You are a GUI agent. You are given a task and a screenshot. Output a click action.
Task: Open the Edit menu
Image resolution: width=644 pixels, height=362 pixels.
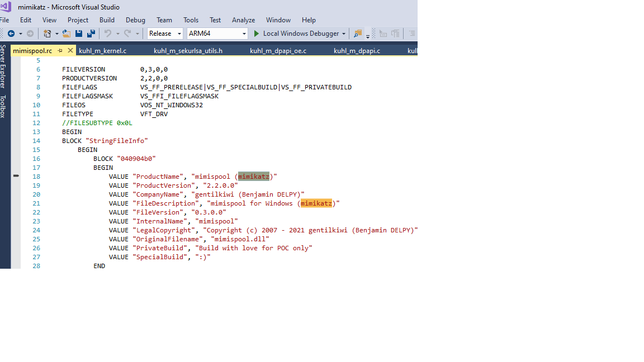point(26,20)
